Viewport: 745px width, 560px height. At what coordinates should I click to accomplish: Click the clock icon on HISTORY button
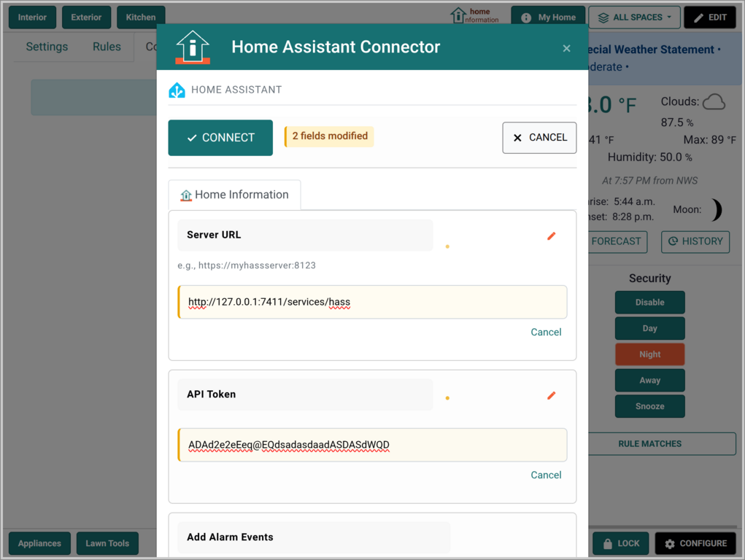click(673, 241)
